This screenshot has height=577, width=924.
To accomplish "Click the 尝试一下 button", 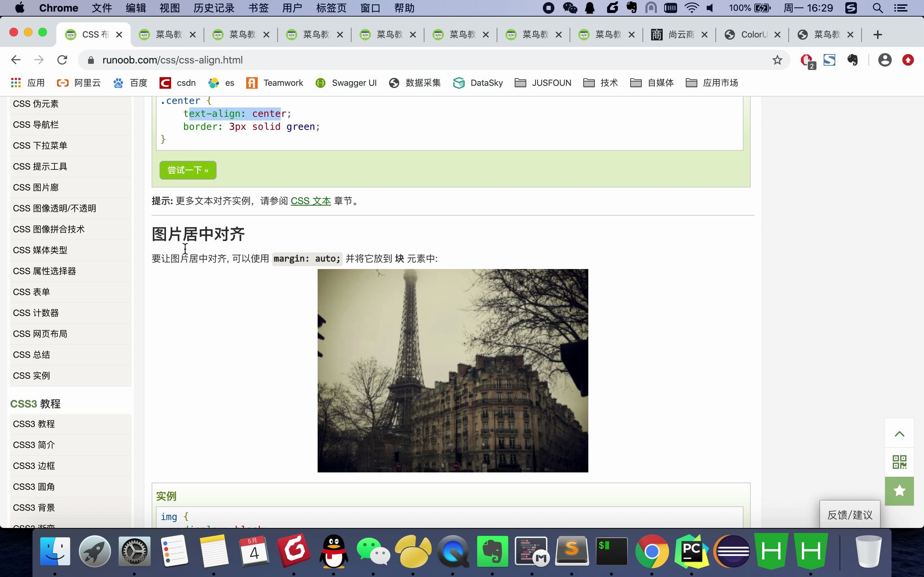I will pyautogui.click(x=188, y=170).
